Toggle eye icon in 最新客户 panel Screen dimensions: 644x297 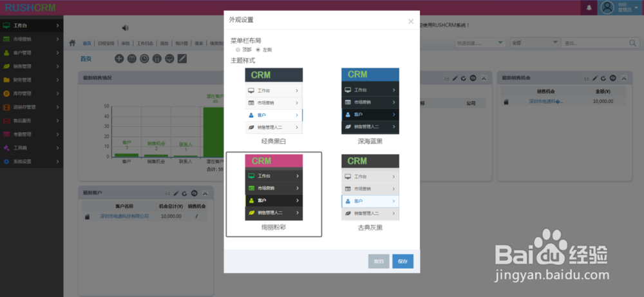(x=194, y=193)
